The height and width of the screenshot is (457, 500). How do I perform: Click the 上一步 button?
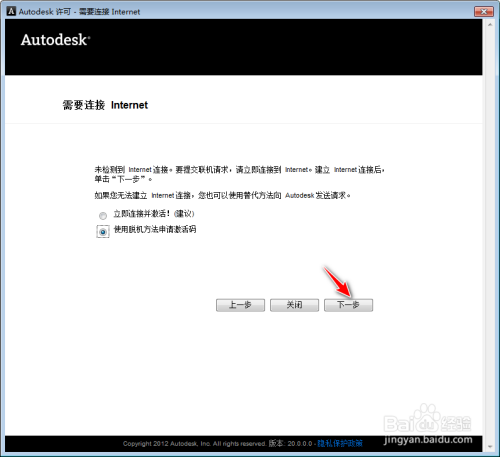click(240, 305)
